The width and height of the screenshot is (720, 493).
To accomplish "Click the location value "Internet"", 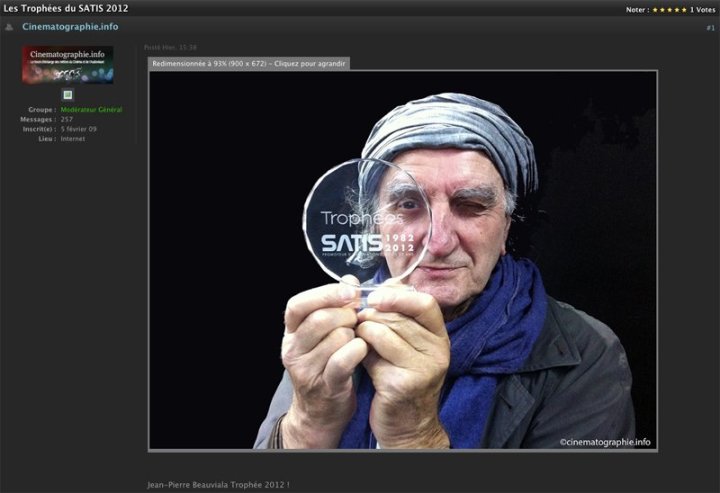I will coord(73,139).
